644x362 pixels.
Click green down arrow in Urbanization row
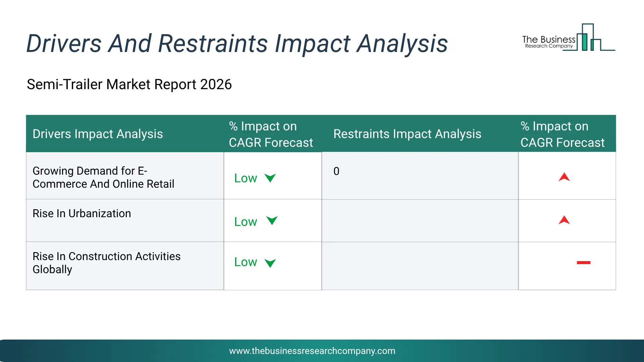click(272, 221)
